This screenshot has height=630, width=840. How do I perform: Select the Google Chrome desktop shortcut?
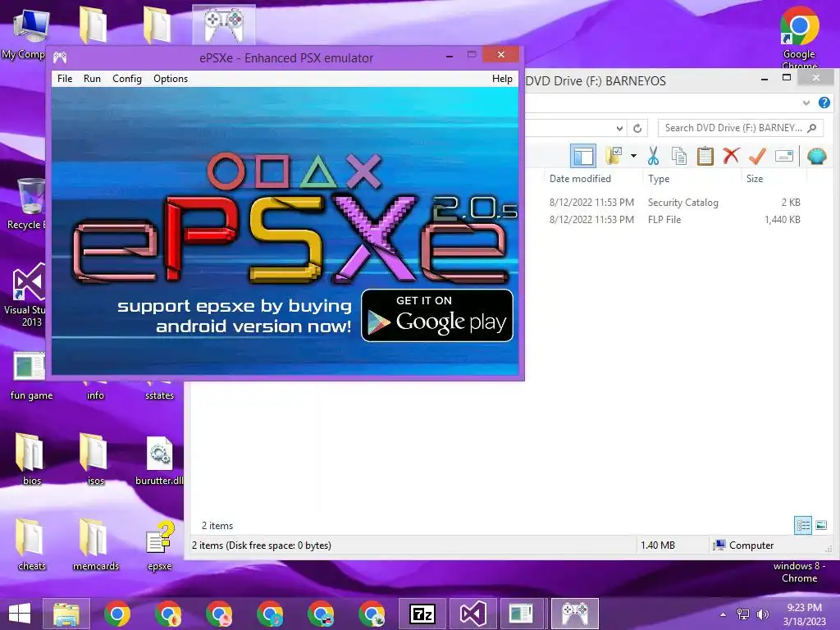tap(799, 38)
